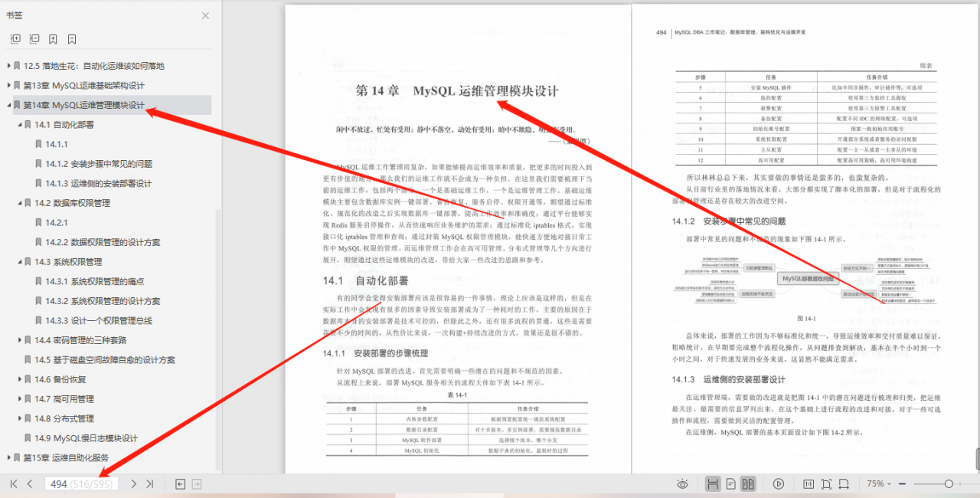Viewport: 980px width, 498px height.
Task: Collapse 14.2 数据库权限管理 bookmark node
Action: tap(20, 203)
